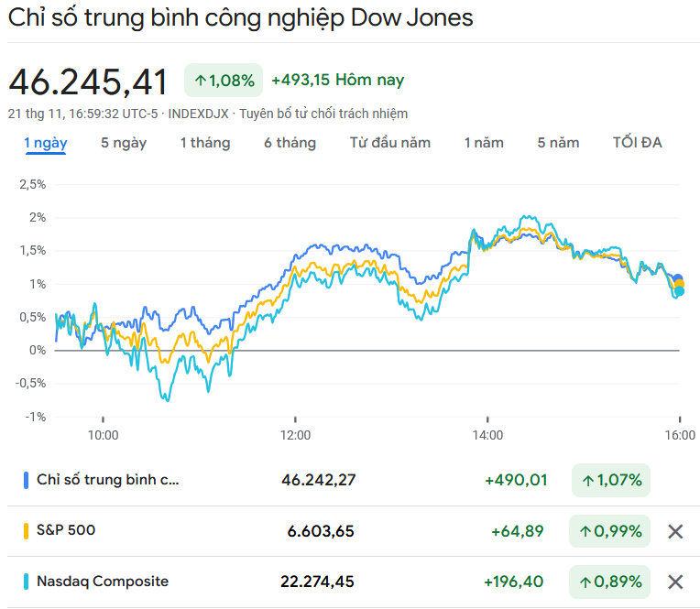Remove S&P 500 comparison with X icon
This screenshot has height=609, width=700.
(675, 531)
